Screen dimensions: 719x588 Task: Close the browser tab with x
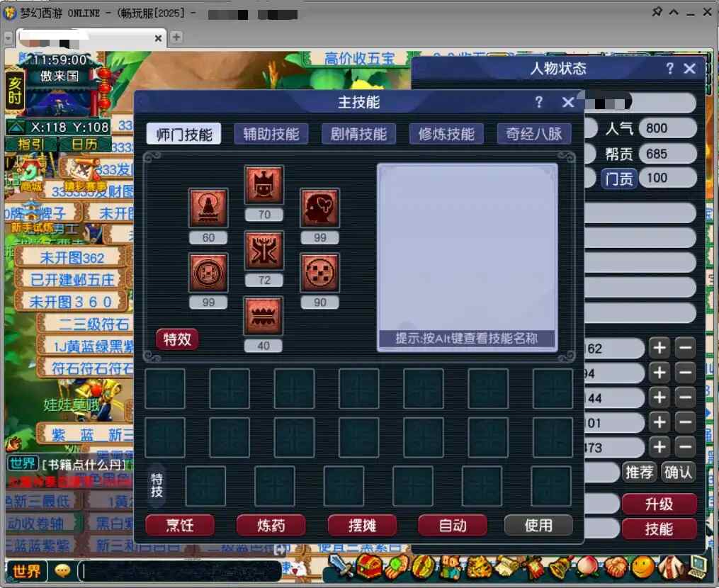click(158, 38)
